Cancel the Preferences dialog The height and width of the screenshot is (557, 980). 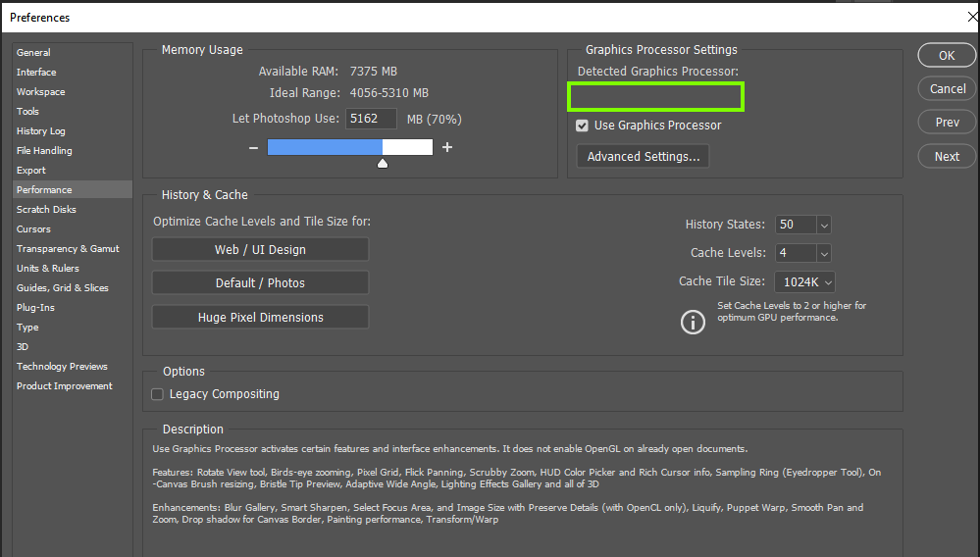coord(947,88)
